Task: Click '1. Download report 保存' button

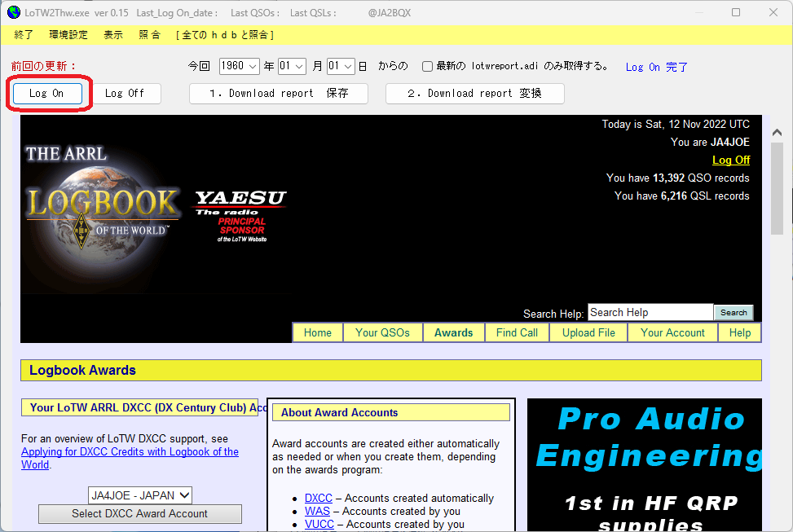Action: [x=279, y=94]
